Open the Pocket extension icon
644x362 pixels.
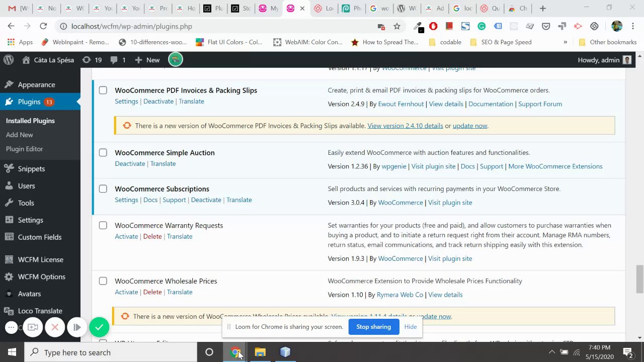click(546, 26)
